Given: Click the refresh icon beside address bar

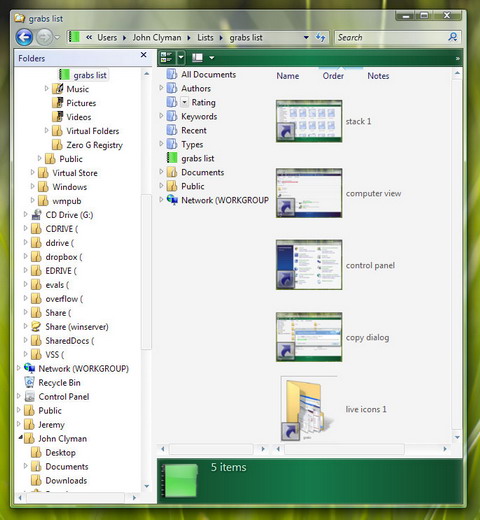Looking at the screenshot, I should click(x=320, y=37).
